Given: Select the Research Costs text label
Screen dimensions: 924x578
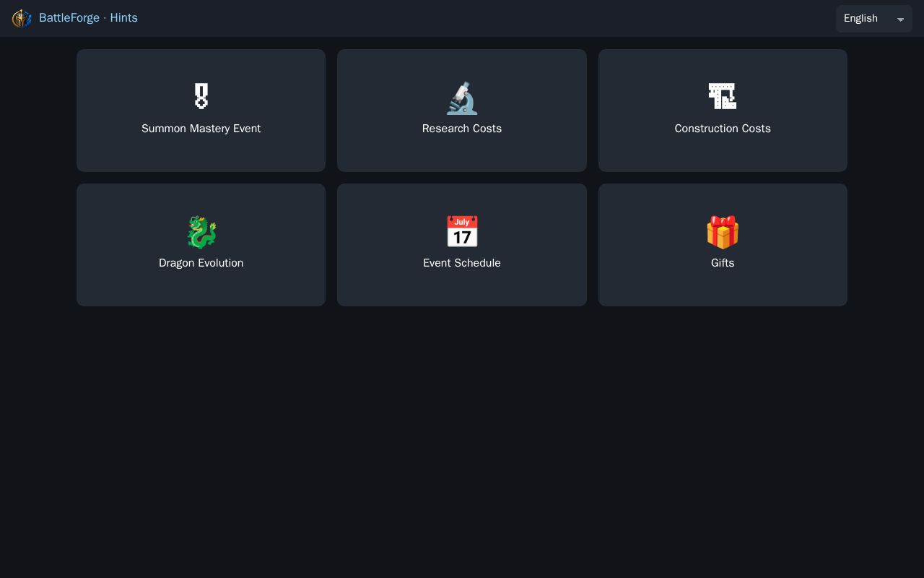Looking at the screenshot, I should pos(462,129).
